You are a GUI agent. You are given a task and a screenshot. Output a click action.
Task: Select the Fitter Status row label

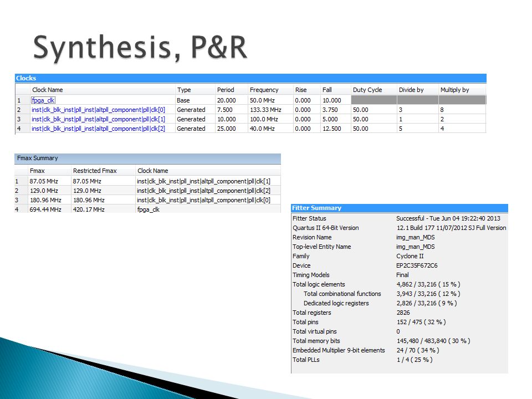[309, 219]
